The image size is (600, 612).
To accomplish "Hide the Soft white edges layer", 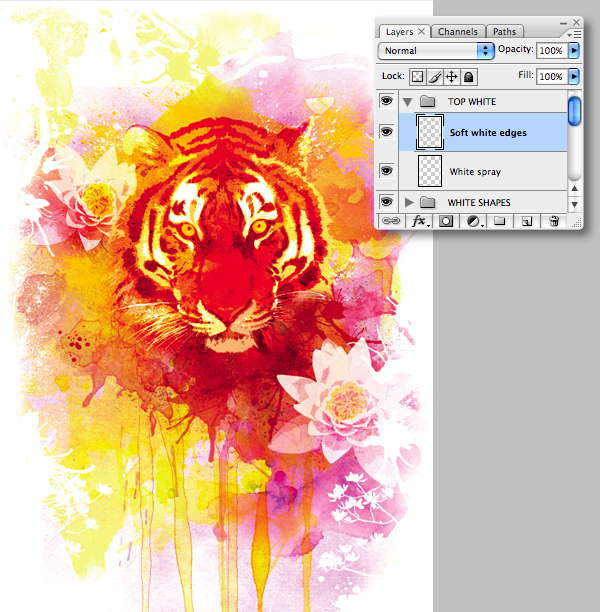I will [386, 132].
